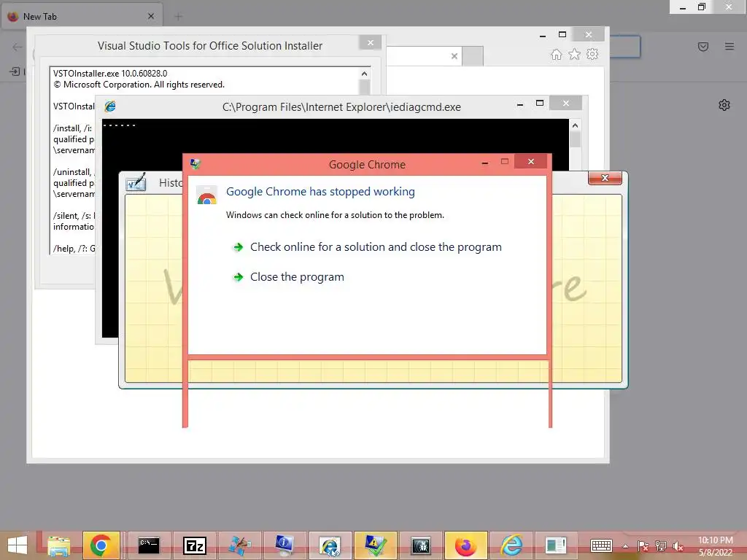The width and height of the screenshot is (747, 560).
Task: Click the Chrome icon in crash dialog
Action: (206, 195)
